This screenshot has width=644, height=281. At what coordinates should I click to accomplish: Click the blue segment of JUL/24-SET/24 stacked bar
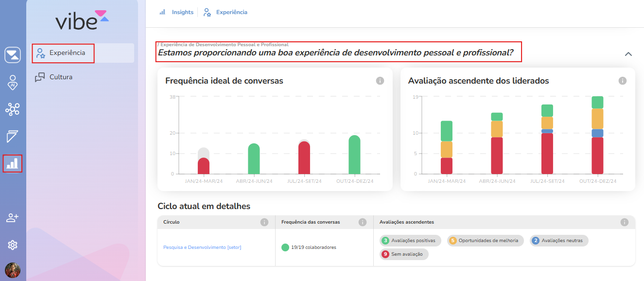[x=547, y=131]
